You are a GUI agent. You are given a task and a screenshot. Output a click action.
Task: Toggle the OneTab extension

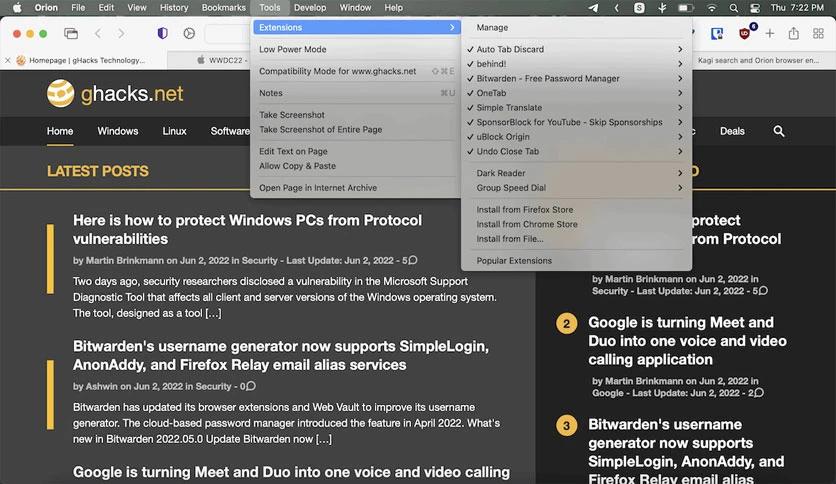pos(575,93)
